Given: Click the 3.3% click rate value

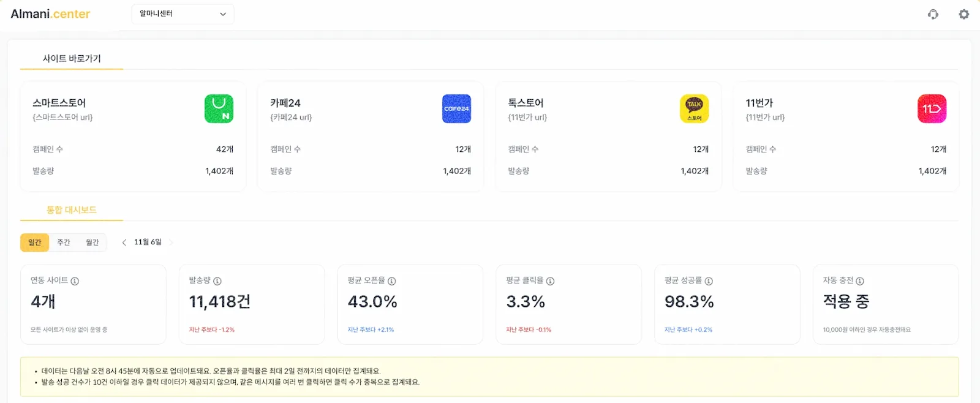Looking at the screenshot, I should tap(526, 301).
